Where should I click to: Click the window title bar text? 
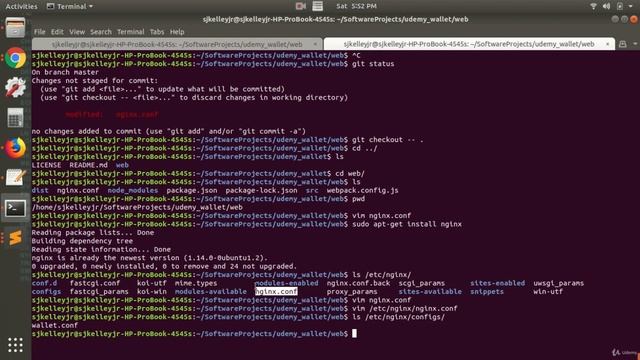click(x=336, y=19)
